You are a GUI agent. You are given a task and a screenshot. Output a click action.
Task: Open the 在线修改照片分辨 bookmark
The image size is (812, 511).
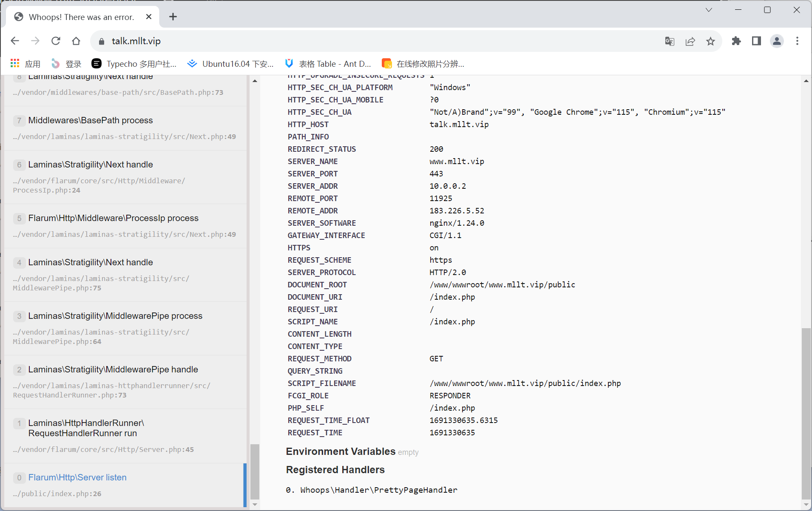[423, 64]
